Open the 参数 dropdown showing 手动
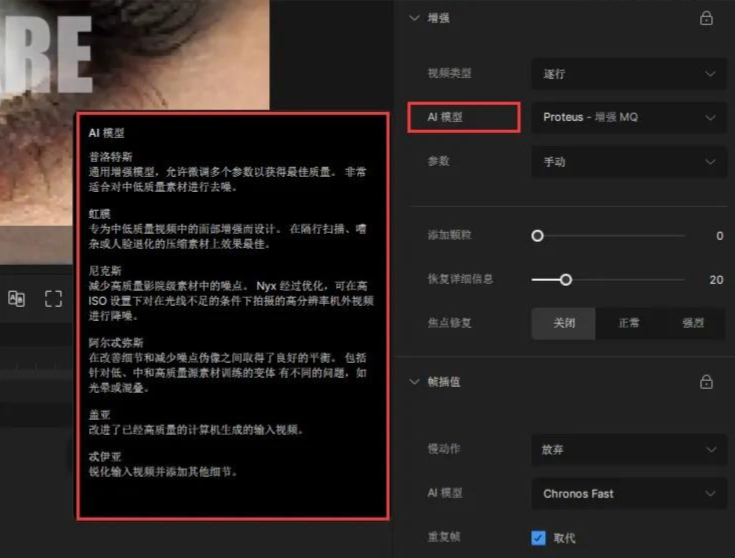The width and height of the screenshot is (735, 558). pyautogui.click(x=629, y=162)
